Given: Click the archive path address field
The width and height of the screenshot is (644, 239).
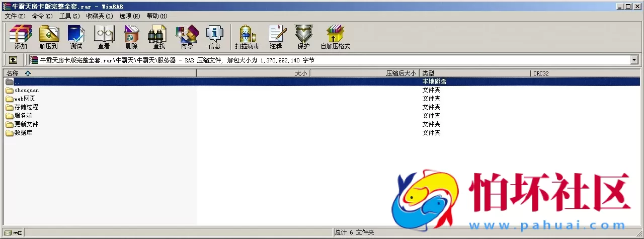Looking at the screenshot, I should (x=334, y=60).
